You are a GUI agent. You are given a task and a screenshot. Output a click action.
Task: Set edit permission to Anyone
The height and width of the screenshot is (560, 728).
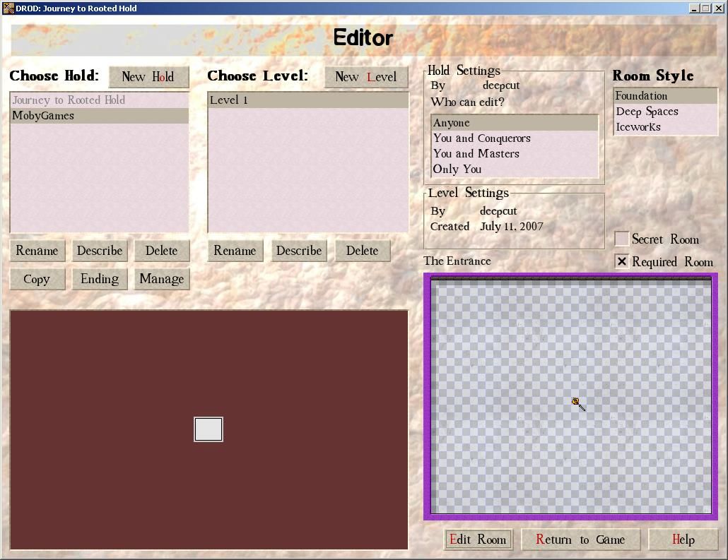click(x=515, y=123)
